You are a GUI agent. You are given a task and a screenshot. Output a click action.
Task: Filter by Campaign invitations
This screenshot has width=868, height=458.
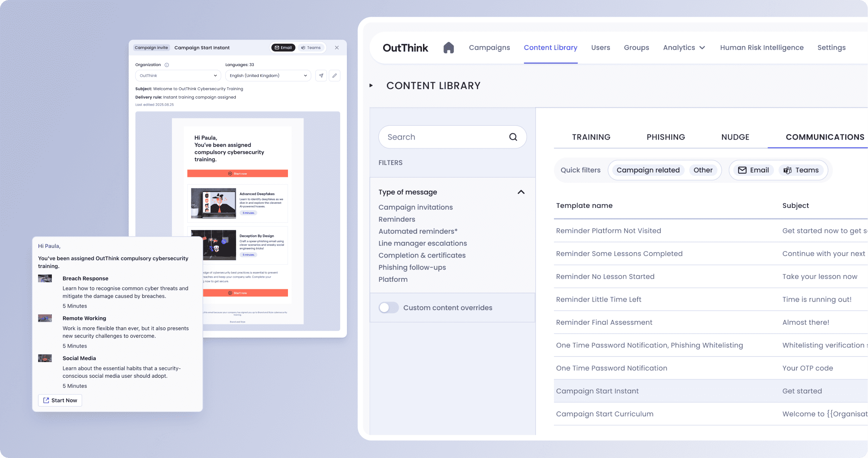[x=415, y=207]
